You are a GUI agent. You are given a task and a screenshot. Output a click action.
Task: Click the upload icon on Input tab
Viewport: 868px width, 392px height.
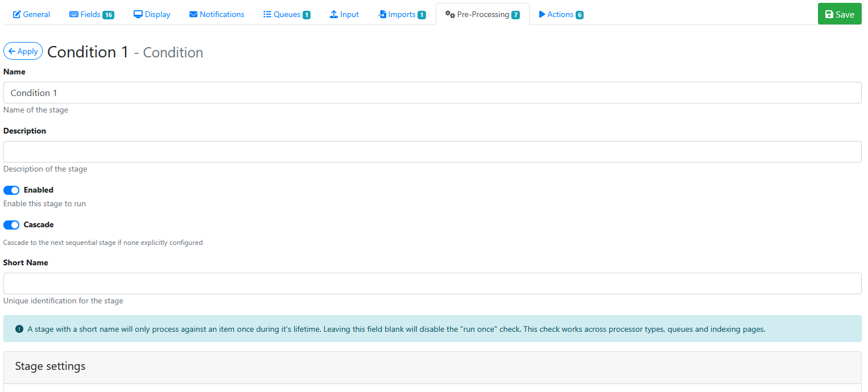pos(334,14)
